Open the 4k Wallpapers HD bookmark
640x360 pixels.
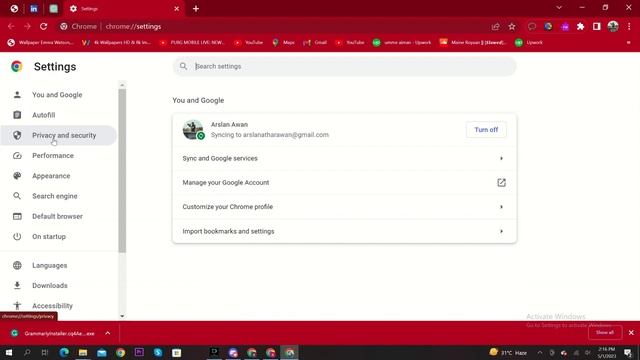point(116,42)
